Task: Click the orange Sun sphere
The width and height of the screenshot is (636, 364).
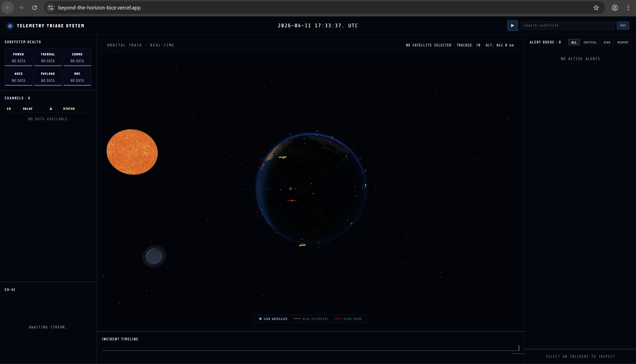Action: coord(132,152)
